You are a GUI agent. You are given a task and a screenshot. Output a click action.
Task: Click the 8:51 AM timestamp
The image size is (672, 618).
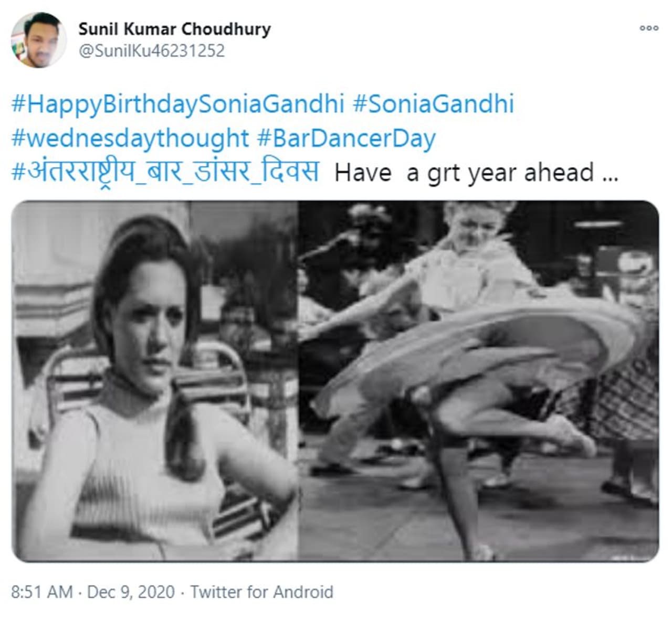41,592
